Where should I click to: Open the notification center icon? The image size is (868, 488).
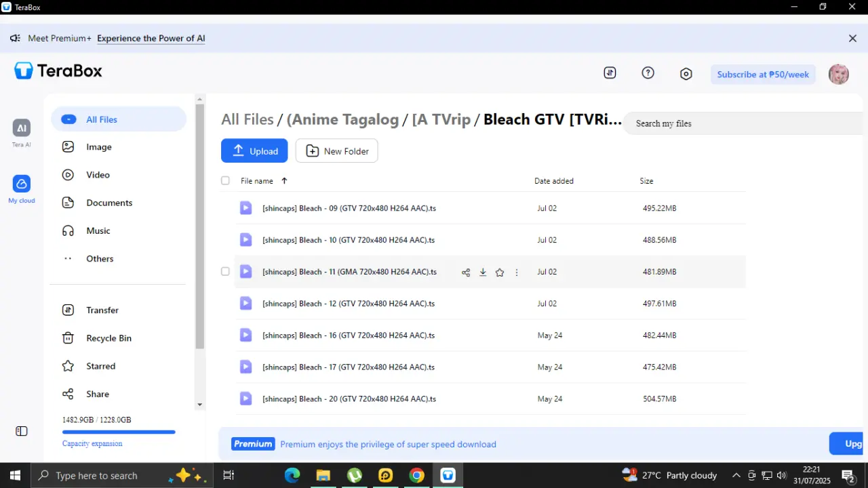[x=848, y=476]
